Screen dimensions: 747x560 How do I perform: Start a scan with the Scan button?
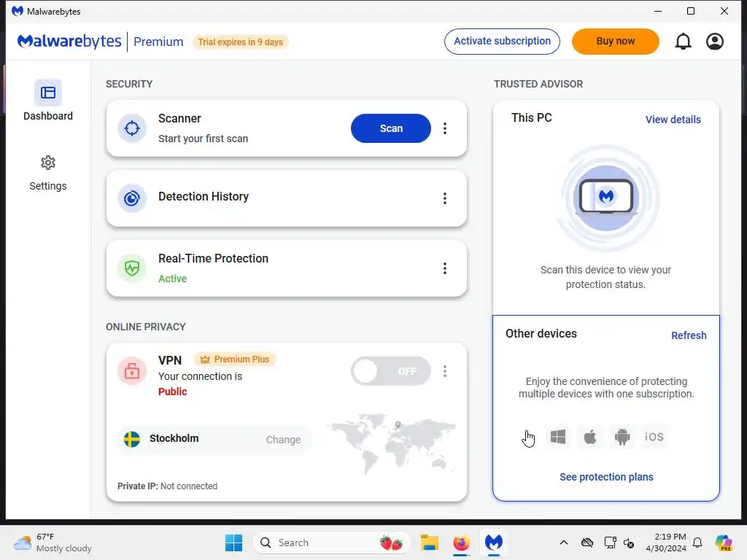pyautogui.click(x=391, y=128)
